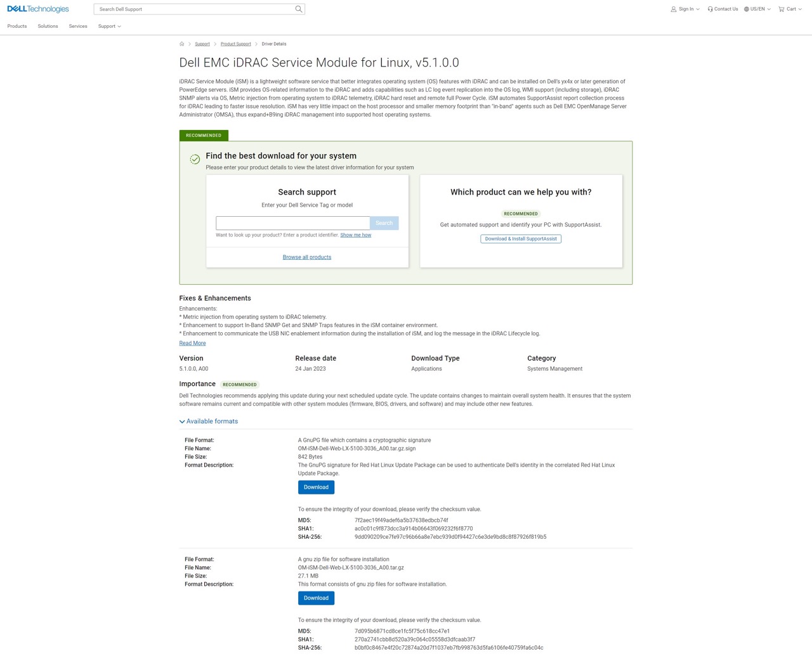Click MD5 value 7f2aec19f49adef6a5b37638edbcb74f
Image resolution: width=812 pixels, height=658 pixels.
[x=401, y=520]
